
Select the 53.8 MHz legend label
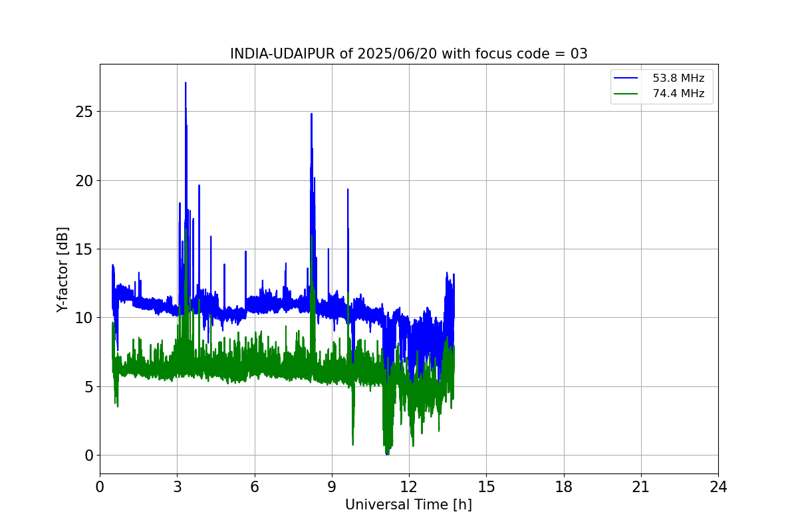(678, 78)
